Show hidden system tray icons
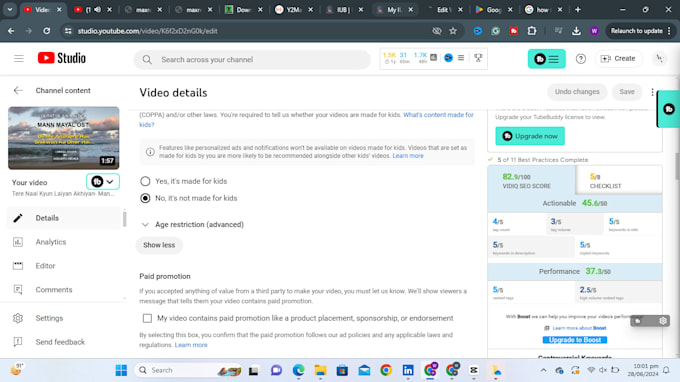The image size is (680, 382). pyautogui.click(x=543, y=370)
